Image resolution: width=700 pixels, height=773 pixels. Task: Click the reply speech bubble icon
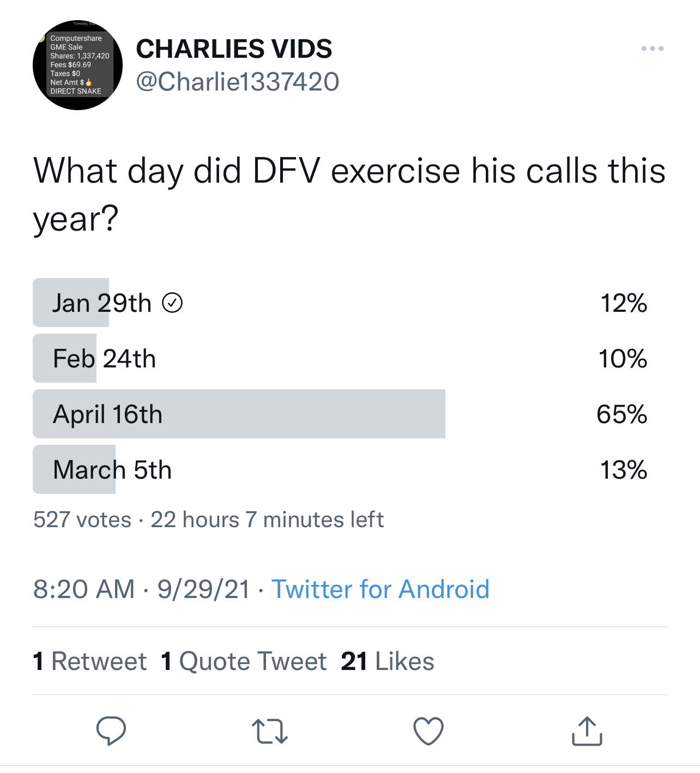point(111,730)
